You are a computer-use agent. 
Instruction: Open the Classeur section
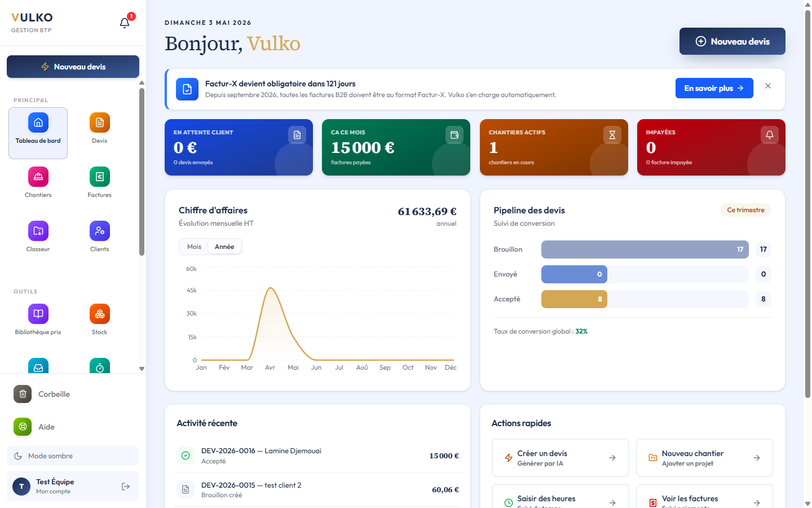coord(38,237)
